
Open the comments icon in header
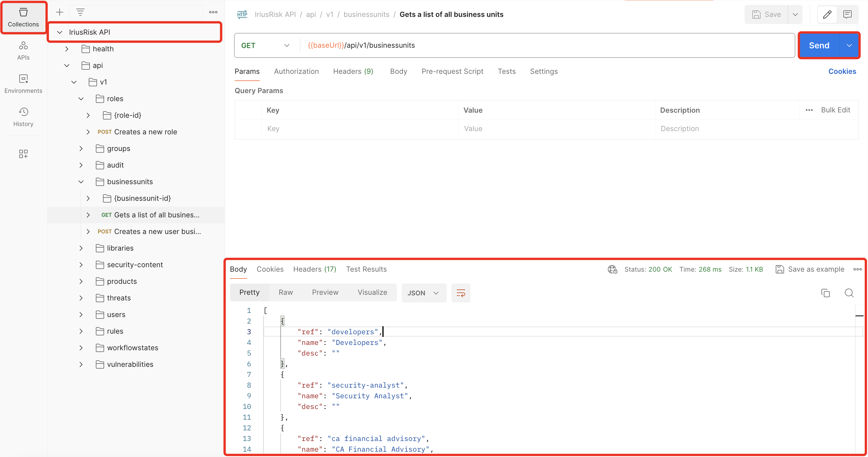point(848,15)
